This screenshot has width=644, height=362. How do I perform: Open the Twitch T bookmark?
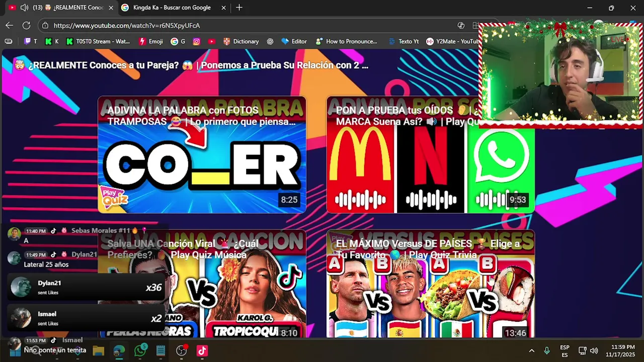[31, 41]
